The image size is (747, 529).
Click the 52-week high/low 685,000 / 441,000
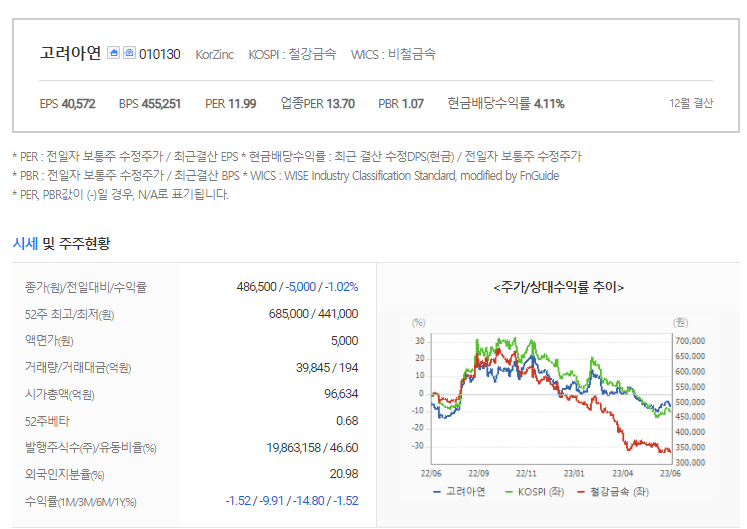point(313,314)
